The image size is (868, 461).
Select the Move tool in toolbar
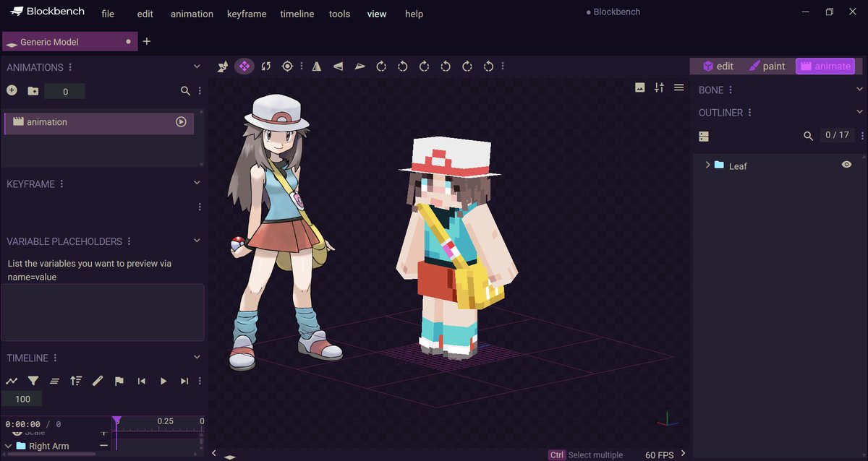tap(244, 66)
